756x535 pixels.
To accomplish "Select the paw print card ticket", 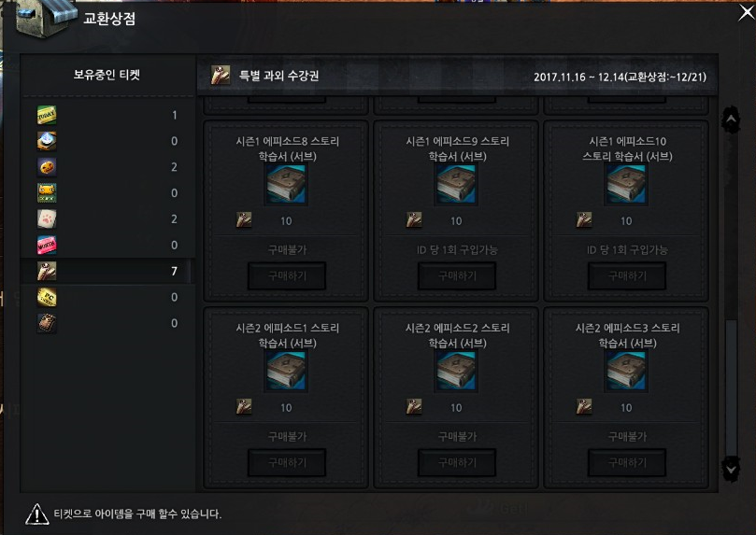I will (x=47, y=219).
